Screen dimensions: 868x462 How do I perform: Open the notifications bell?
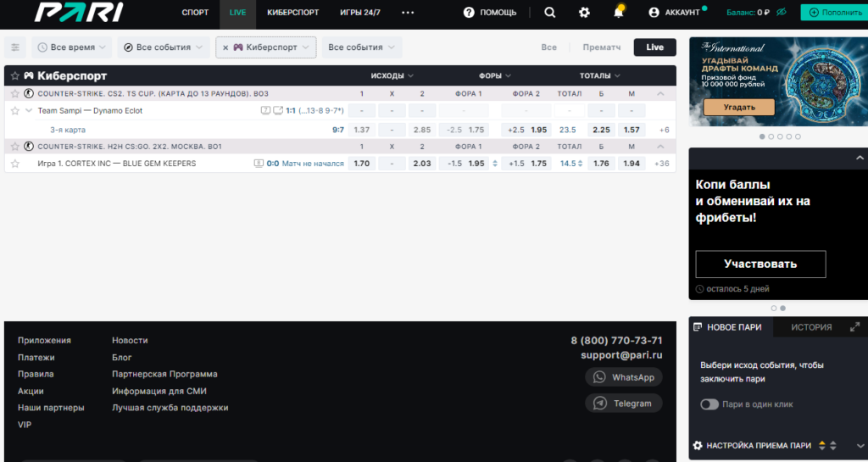(x=618, y=12)
